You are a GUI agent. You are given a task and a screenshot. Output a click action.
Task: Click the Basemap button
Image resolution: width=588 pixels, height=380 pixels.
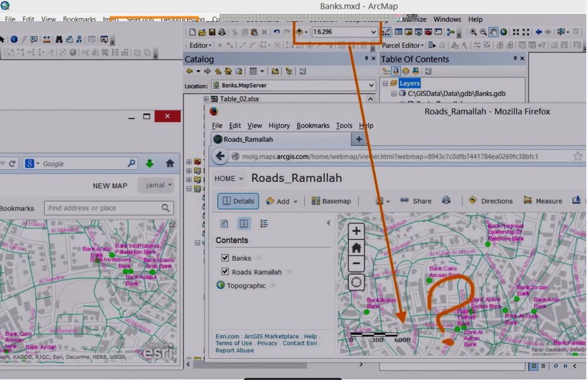click(x=331, y=201)
